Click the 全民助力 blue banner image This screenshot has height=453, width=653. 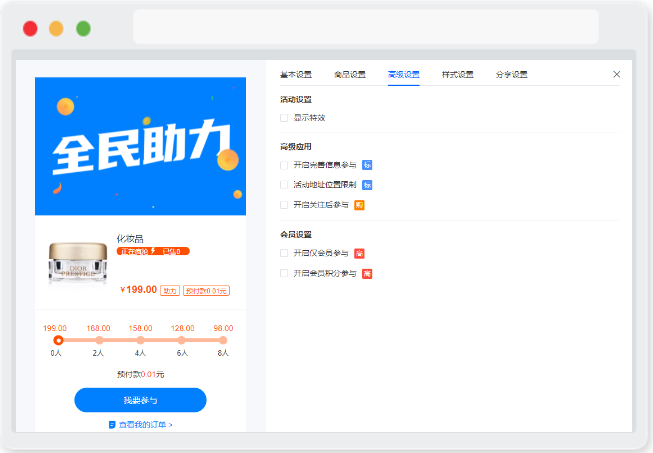click(x=140, y=146)
